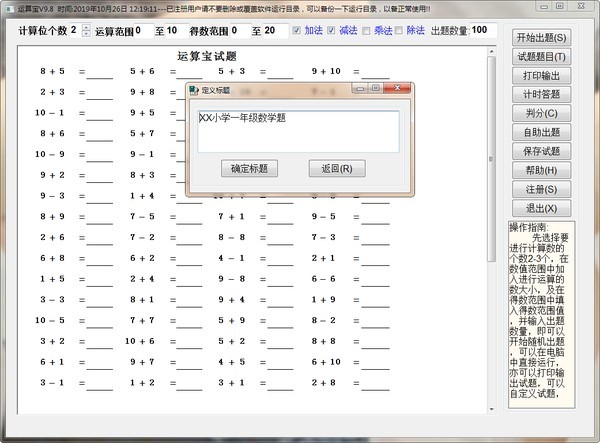This screenshot has width=600, height=443.
Task: Start the 计时答题 timed quiz button
Action: point(542,95)
